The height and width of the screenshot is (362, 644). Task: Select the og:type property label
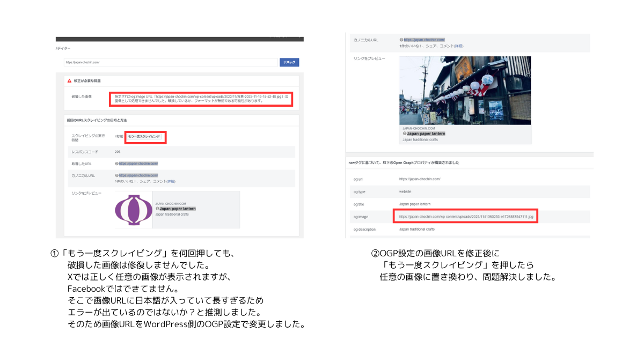(x=360, y=191)
